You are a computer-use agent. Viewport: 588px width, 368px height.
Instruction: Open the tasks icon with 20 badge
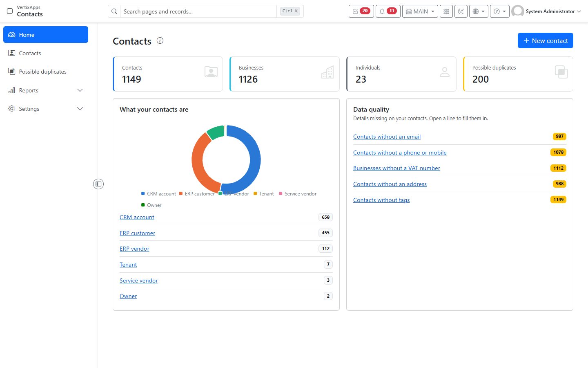tap(361, 11)
